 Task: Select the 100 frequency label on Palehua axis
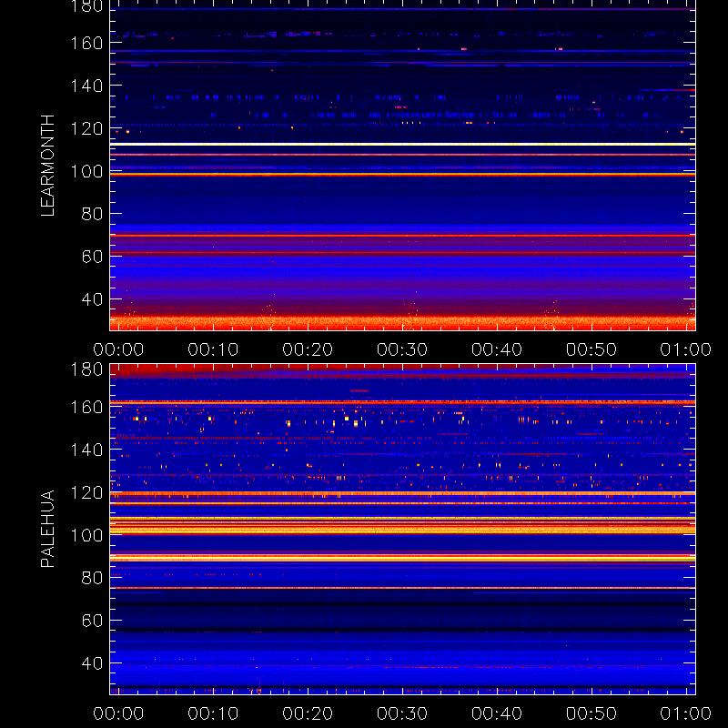86,535
